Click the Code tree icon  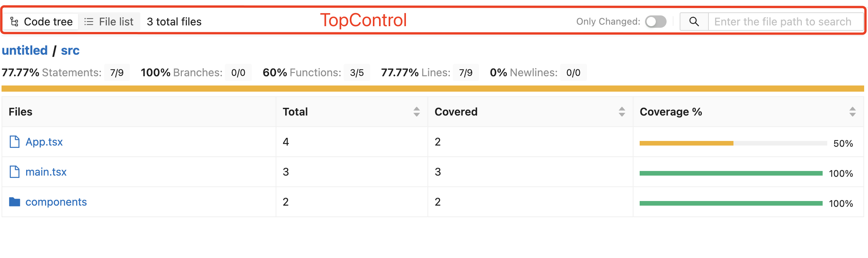click(x=15, y=22)
